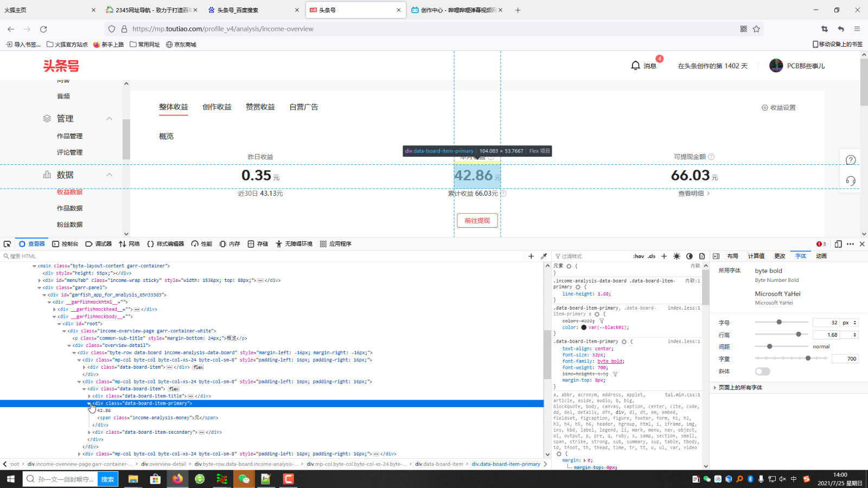Click the errors count badge in DevTools
Screen dimensions: 868x488
(x=821, y=244)
